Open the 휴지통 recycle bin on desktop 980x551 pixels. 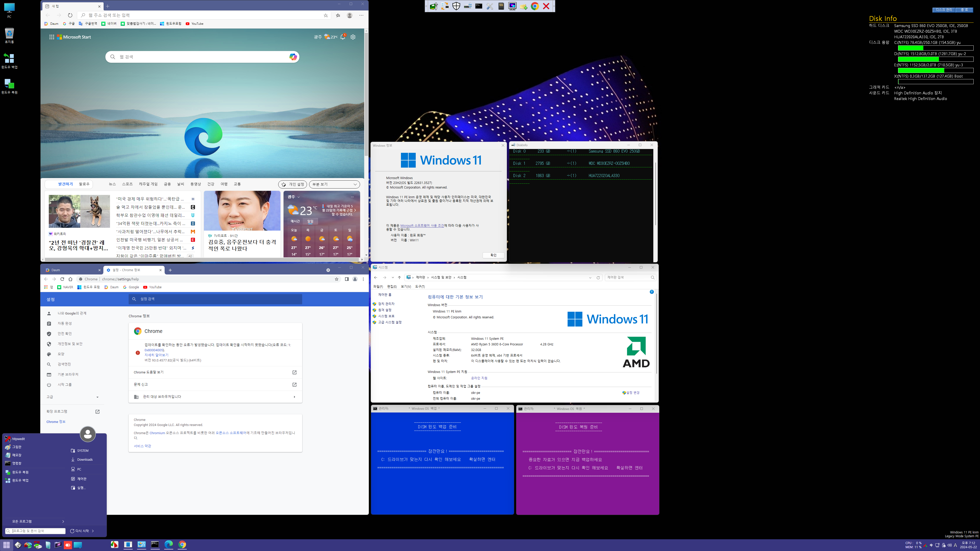coord(9,35)
